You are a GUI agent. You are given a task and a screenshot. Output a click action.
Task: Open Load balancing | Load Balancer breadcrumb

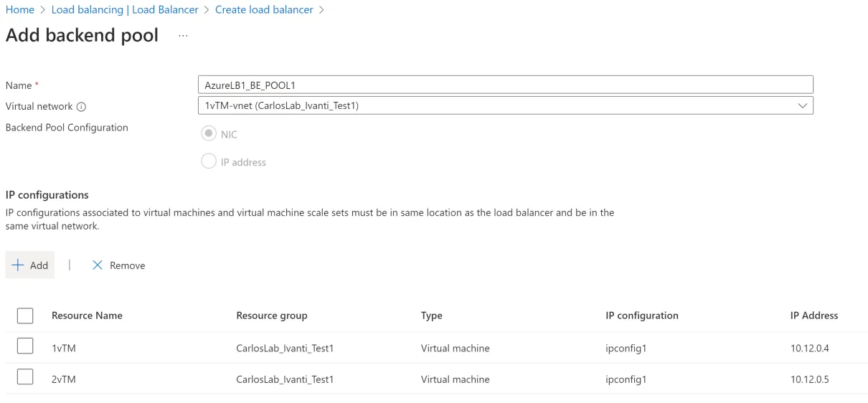125,10
